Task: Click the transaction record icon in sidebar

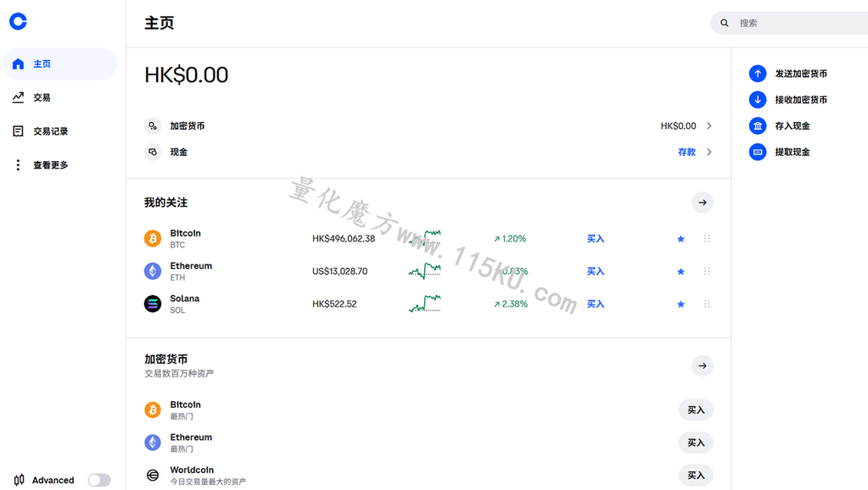Action: coord(19,131)
